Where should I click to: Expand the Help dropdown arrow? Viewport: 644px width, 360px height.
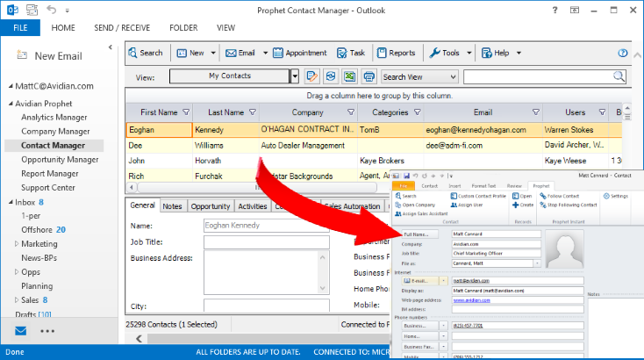tap(519, 53)
